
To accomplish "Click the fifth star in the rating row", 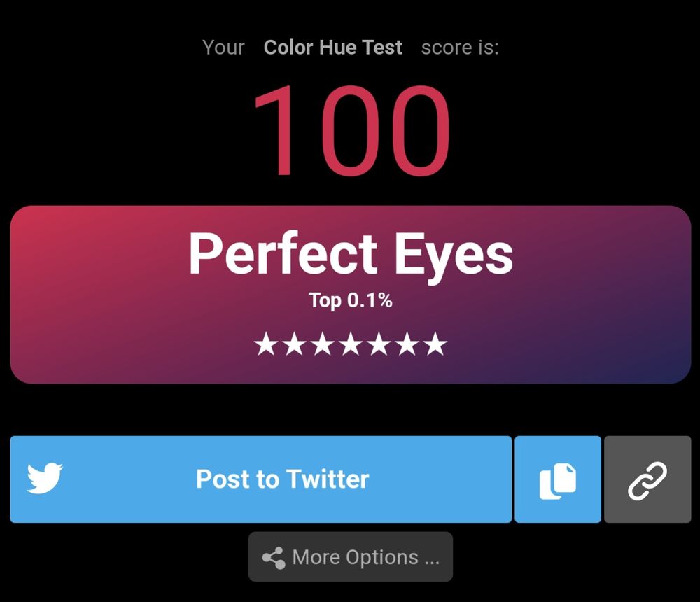I will pyautogui.click(x=379, y=344).
